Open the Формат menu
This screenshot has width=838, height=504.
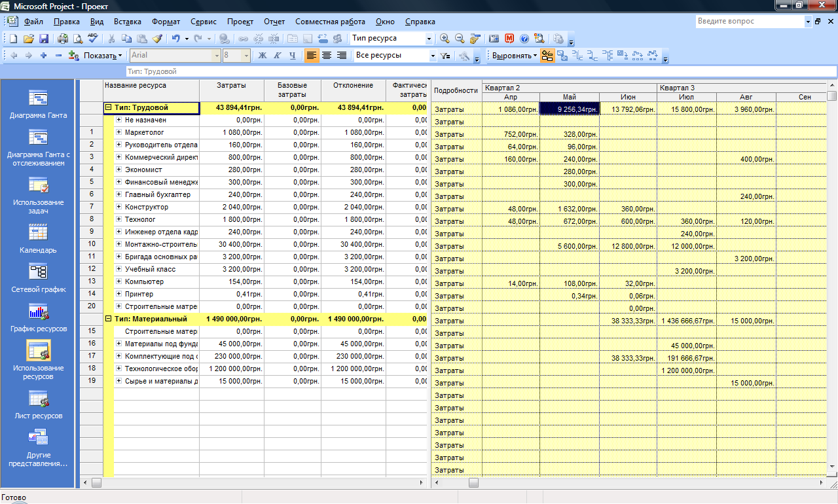click(164, 22)
